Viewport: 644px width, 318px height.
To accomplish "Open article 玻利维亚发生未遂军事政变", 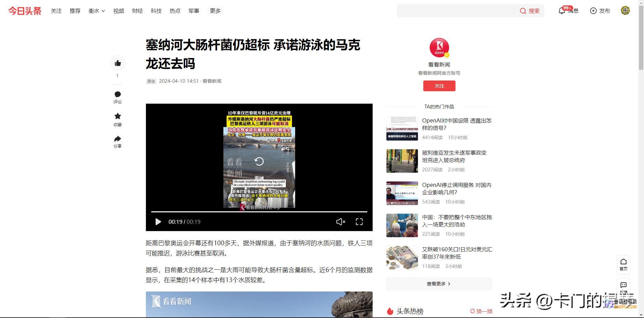I will (x=454, y=156).
